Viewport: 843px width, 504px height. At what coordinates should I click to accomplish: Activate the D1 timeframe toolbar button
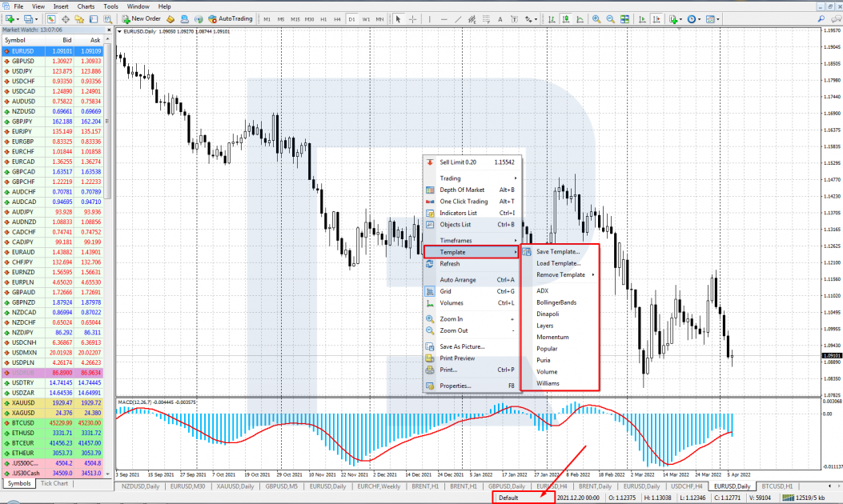tap(351, 19)
